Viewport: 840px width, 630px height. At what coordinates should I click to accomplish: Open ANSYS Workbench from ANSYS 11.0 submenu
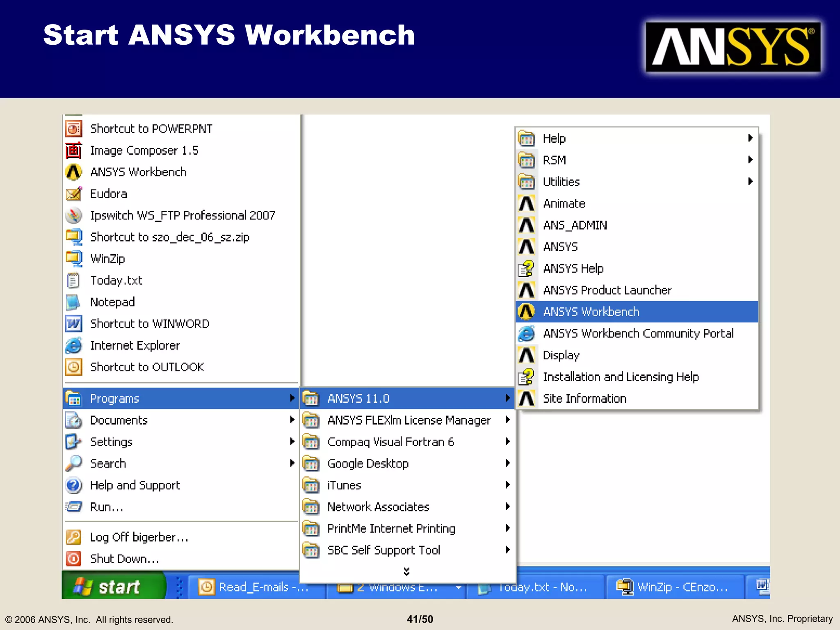point(637,312)
